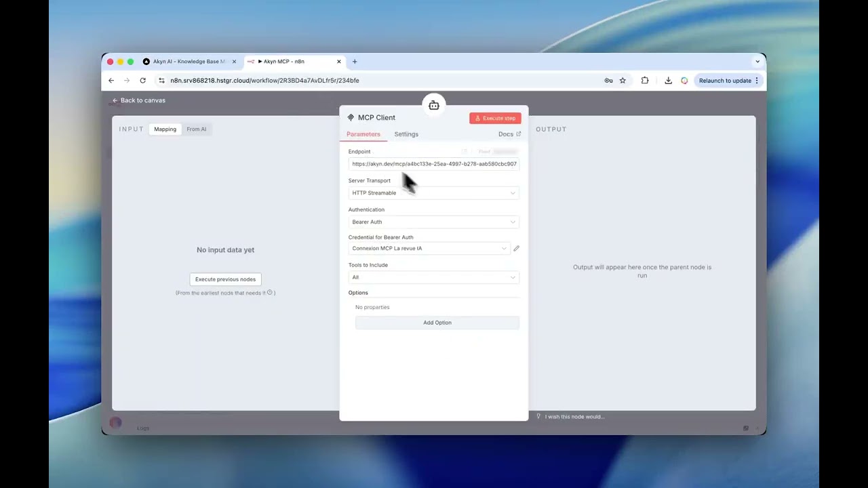The width and height of the screenshot is (868, 488).
Task: Expand the tab search chevron
Action: tap(757, 62)
